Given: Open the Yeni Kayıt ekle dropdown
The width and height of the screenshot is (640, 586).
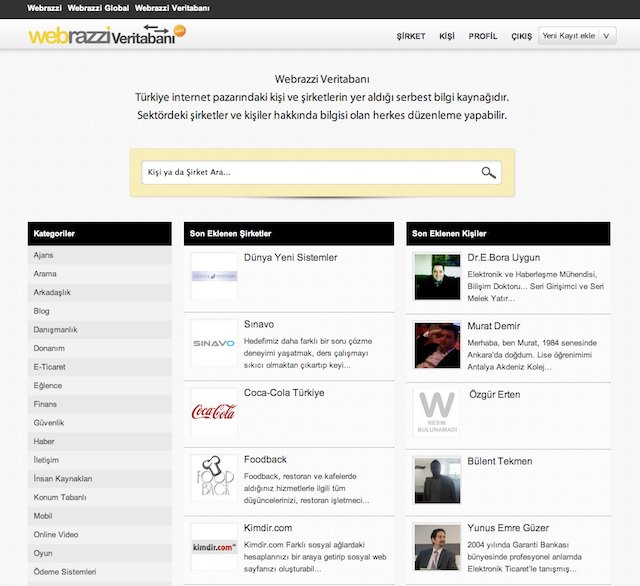Looking at the screenshot, I should pos(577,35).
